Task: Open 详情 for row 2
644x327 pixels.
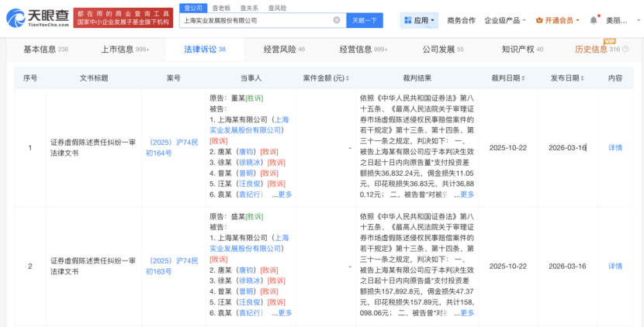Action: coord(615,266)
